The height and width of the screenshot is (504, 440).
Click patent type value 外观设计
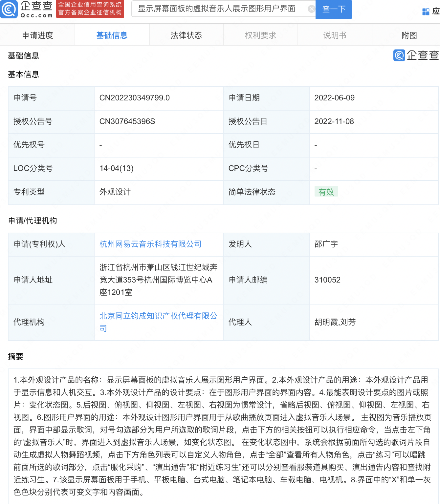115,192
